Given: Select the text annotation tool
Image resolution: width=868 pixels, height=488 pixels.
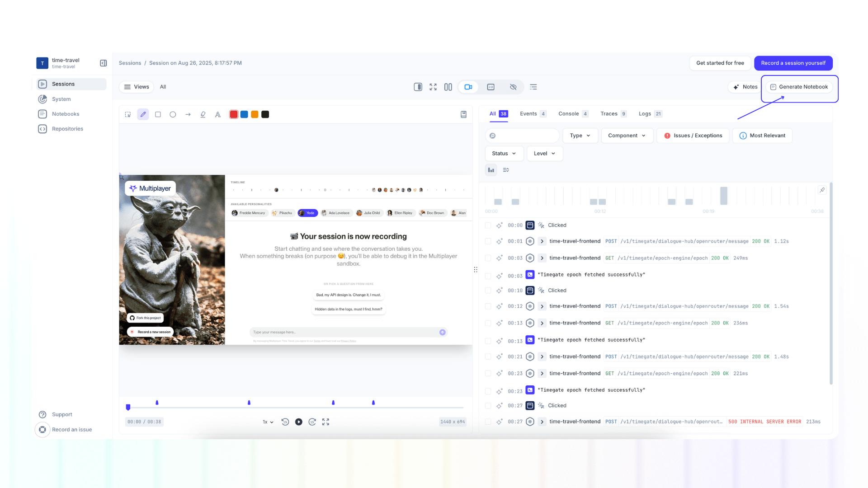Looking at the screenshot, I should [x=217, y=114].
